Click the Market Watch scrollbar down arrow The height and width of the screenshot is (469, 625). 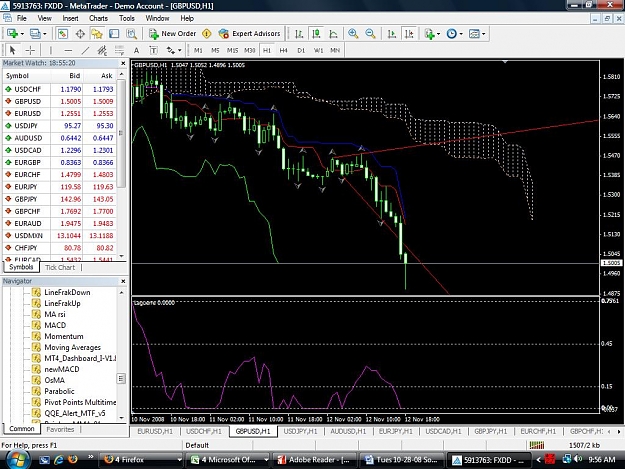(122, 256)
